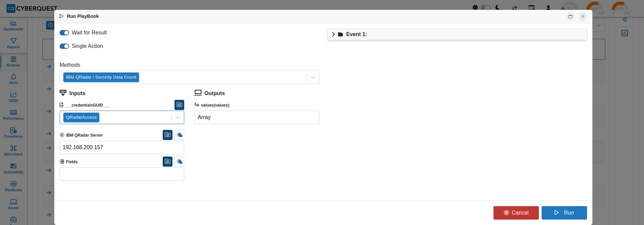Open Compliance in the sidebar
This screenshot has width=644, height=225.
(x=13, y=133)
